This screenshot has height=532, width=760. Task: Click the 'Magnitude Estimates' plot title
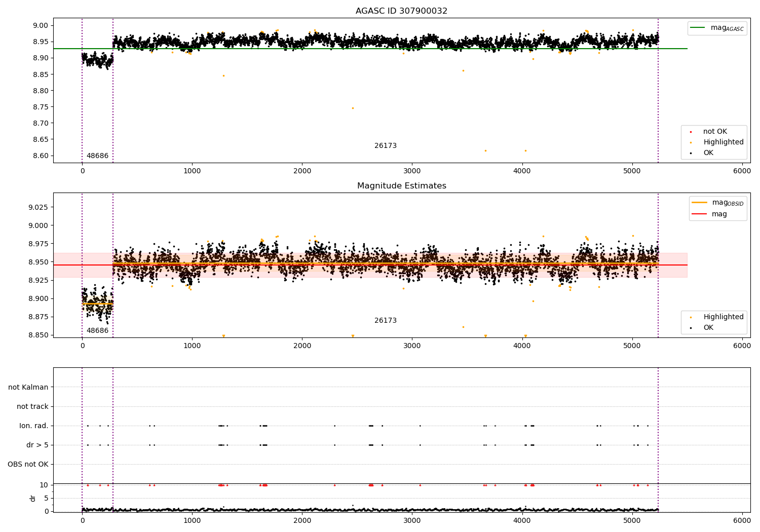(x=401, y=185)
